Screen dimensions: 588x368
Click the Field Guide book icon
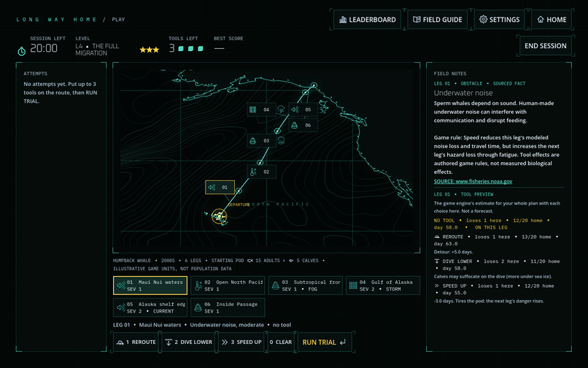pos(417,20)
